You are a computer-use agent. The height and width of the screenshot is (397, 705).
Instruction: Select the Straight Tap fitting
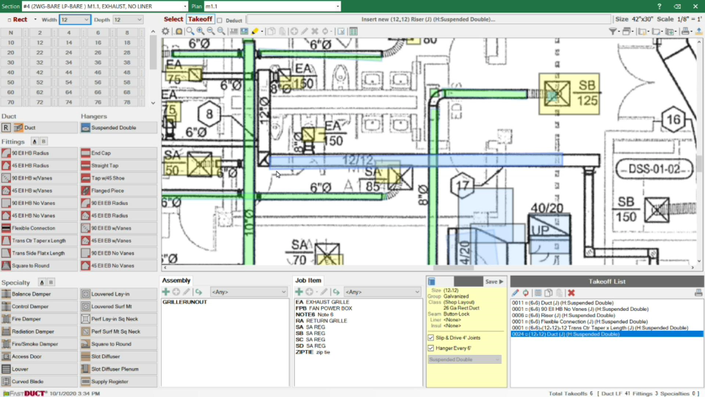tap(119, 165)
